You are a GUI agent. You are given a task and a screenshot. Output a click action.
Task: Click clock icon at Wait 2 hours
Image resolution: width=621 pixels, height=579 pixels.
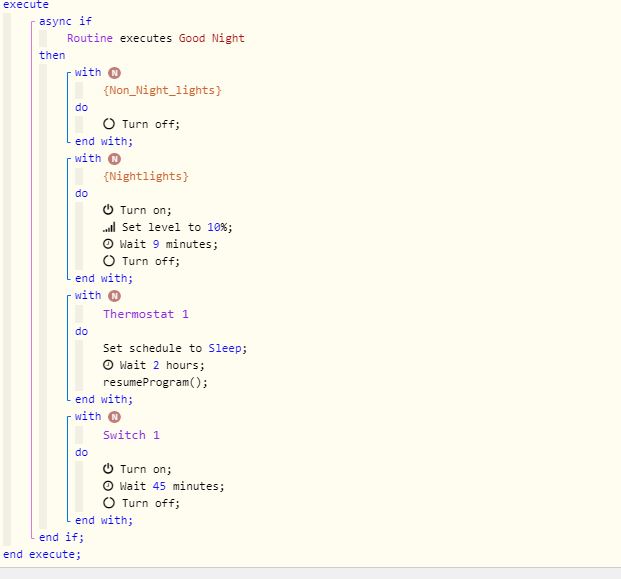(108, 365)
